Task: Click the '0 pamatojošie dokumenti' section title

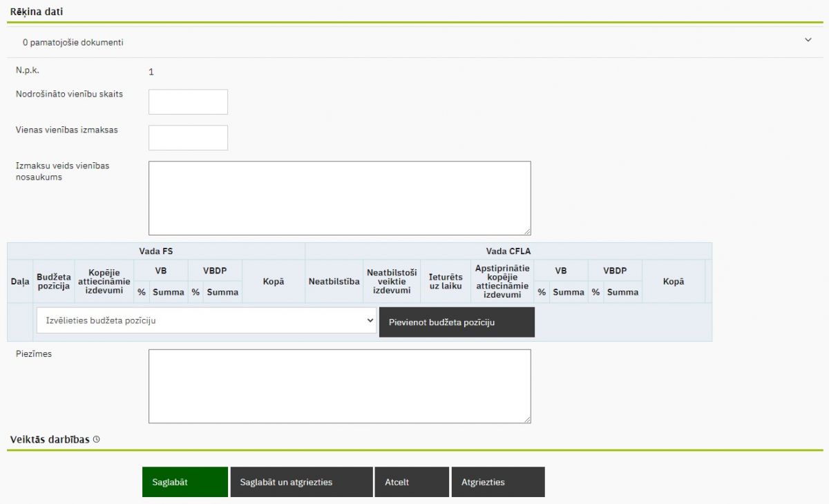Action: (73, 42)
